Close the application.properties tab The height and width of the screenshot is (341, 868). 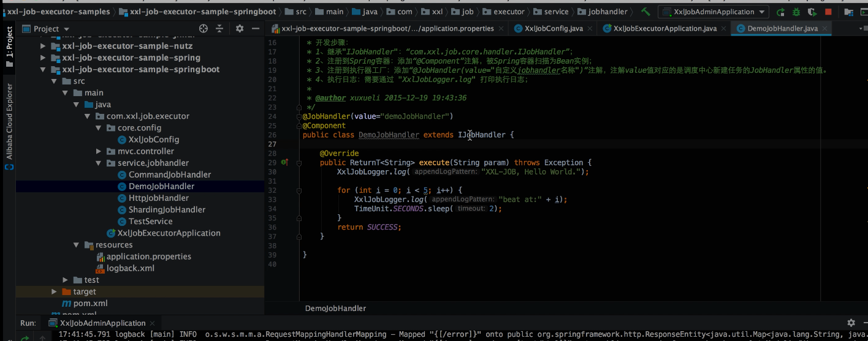[500, 29]
